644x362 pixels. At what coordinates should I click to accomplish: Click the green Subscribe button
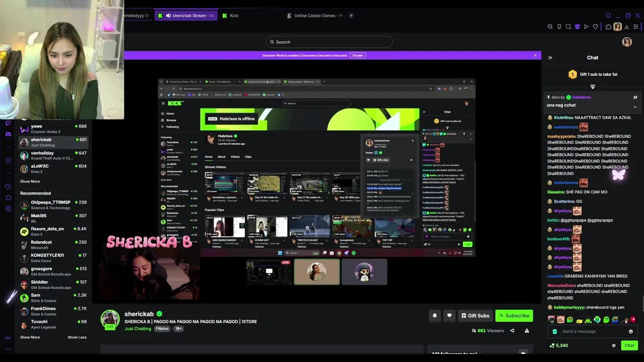click(514, 316)
